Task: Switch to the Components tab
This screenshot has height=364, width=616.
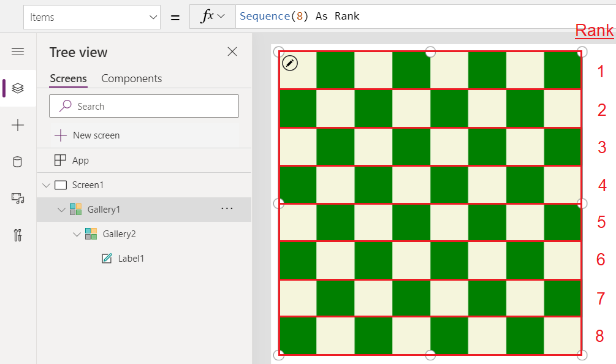Action: point(131,78)
